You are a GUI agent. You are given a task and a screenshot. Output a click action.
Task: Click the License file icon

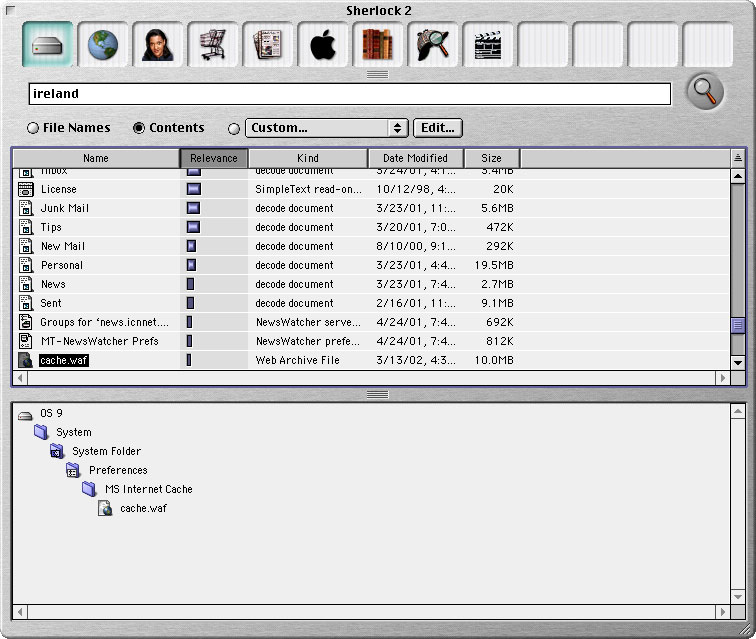click(x=26, y=189)
